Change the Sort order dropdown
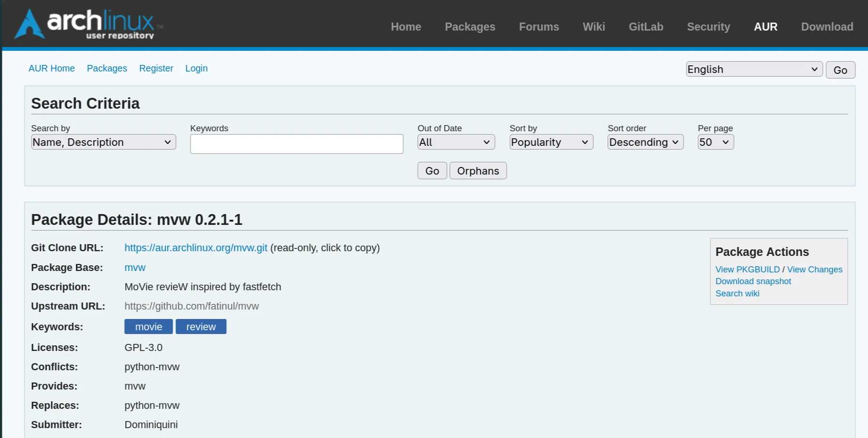This screenshot has height=438, width=868. 645,142
